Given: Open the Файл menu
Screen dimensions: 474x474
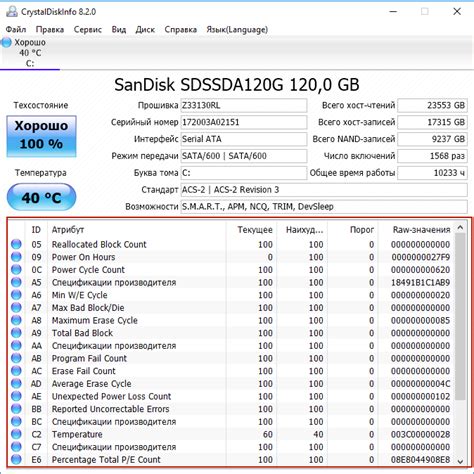Looking at the screenshot, I should 16,30.
